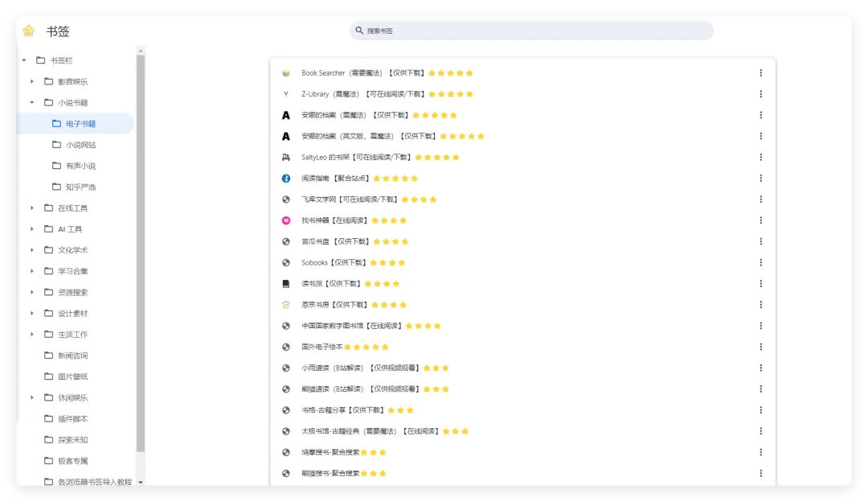This screenshot has width=868, height=502.
Task: Open three-dot menu for 小雨速读
Action: click(760, 368)
